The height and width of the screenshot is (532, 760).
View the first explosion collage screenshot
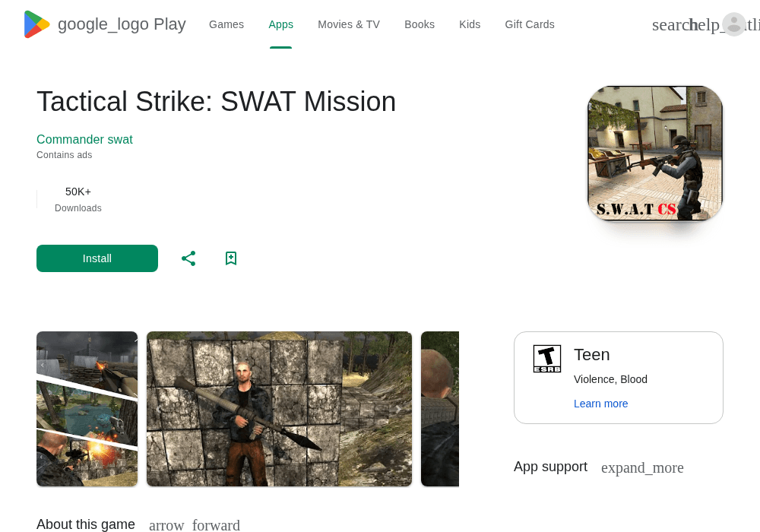coord(87,409)
